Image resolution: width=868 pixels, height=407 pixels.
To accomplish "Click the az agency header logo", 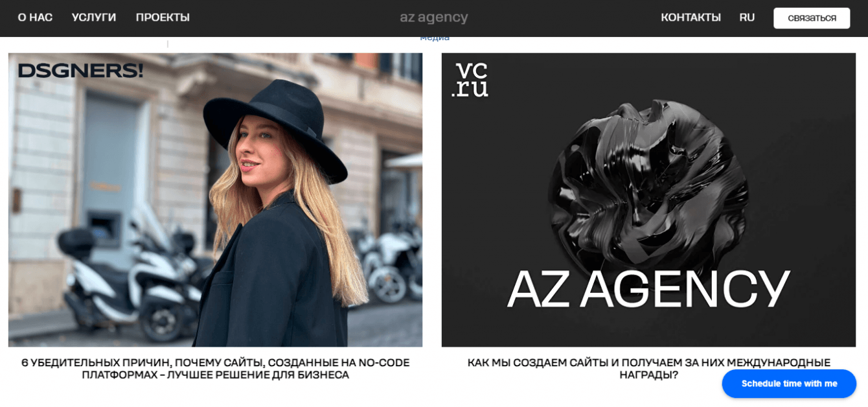I will pyautogui.click(x=434, y=17).
